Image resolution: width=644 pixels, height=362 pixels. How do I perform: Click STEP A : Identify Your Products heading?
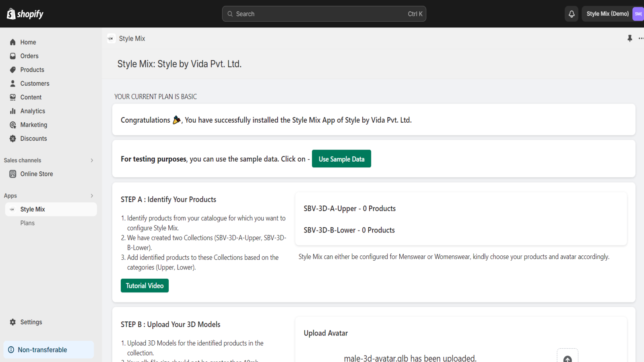click(168, 200)
